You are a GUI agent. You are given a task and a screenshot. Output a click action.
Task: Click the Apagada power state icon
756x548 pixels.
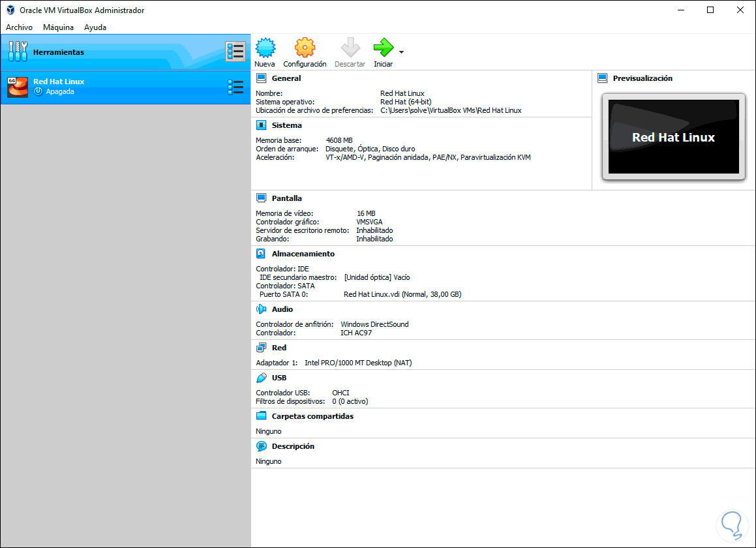(38, 91)
